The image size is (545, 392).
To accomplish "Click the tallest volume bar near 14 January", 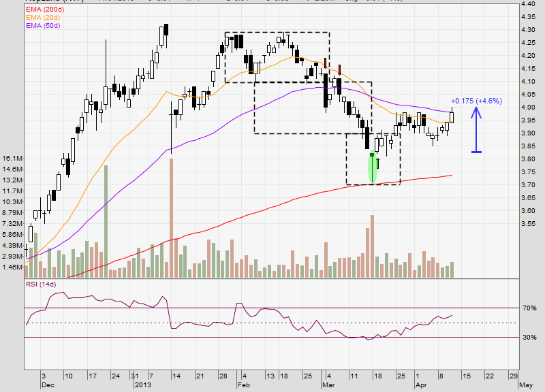I will (x=171, y=218).
